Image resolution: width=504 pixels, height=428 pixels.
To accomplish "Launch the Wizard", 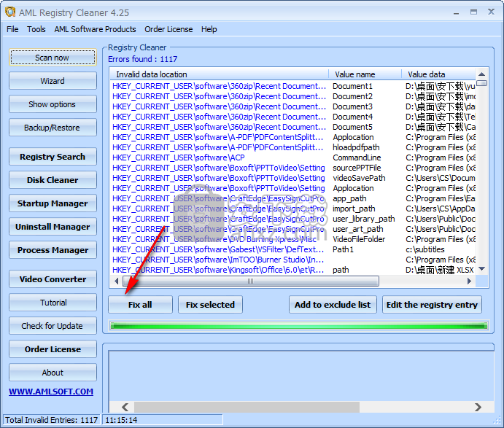I will click(53, 81).
